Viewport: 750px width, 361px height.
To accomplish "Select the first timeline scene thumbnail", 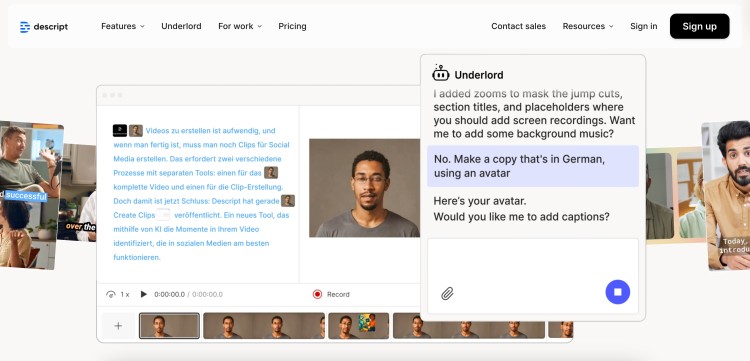I will (169, 326).
